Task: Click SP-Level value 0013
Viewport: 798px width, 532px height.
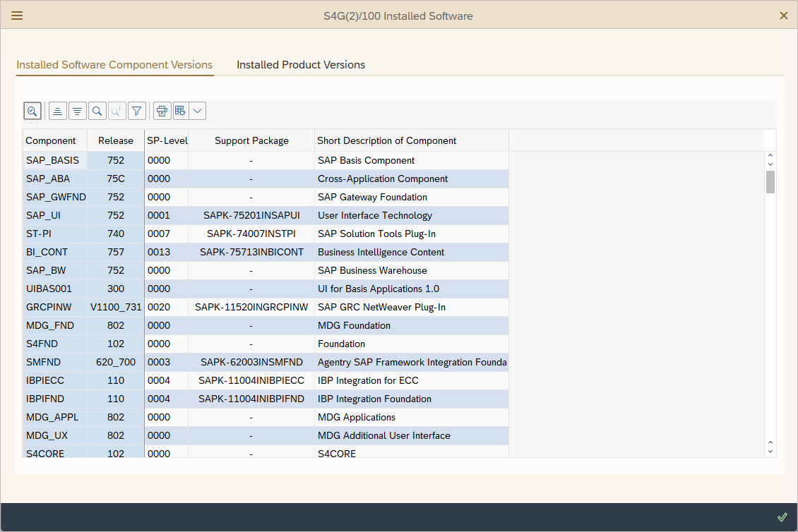Action: point(167,252)
